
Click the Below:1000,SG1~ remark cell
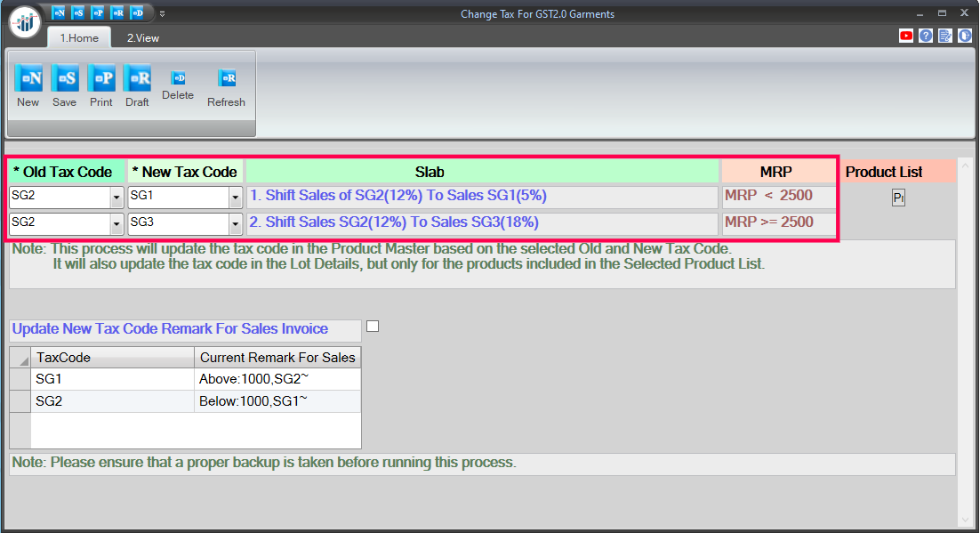277,401
